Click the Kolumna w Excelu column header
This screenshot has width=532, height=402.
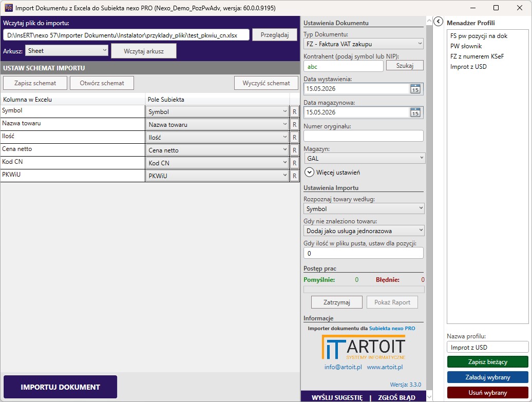click(73, 100)
